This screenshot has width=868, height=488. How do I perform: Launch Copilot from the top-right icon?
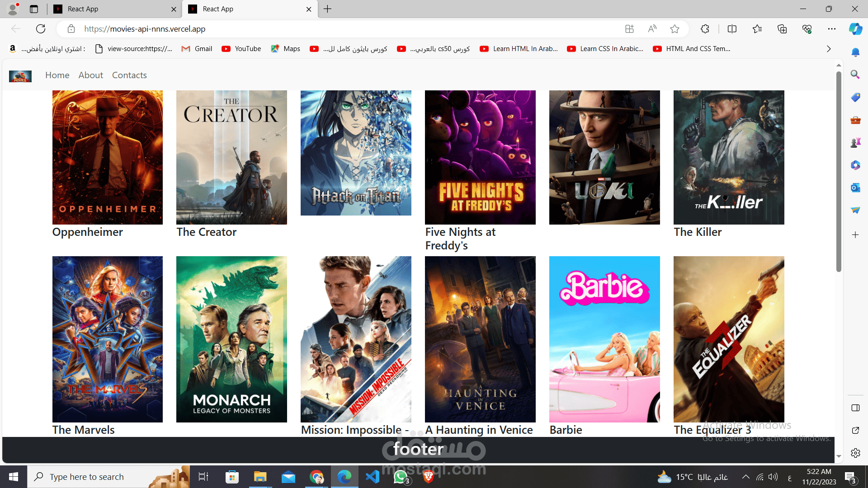coord(855,29)
